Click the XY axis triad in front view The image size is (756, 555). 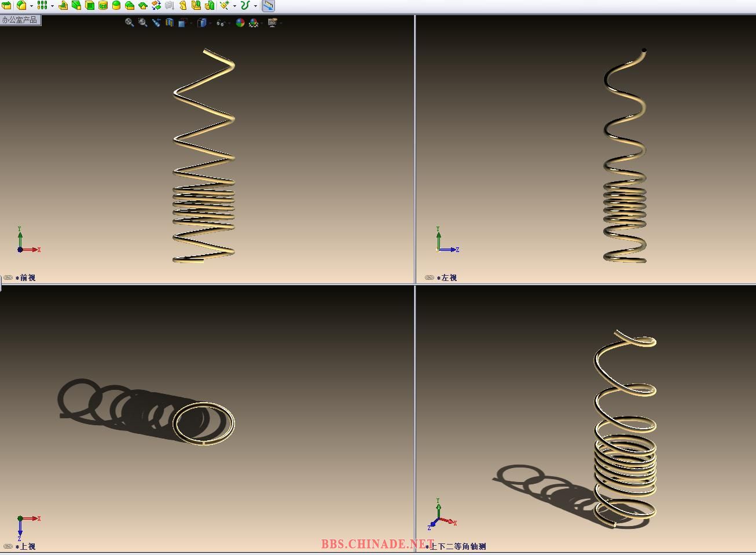pyautogui.click(x=28, y=240)
